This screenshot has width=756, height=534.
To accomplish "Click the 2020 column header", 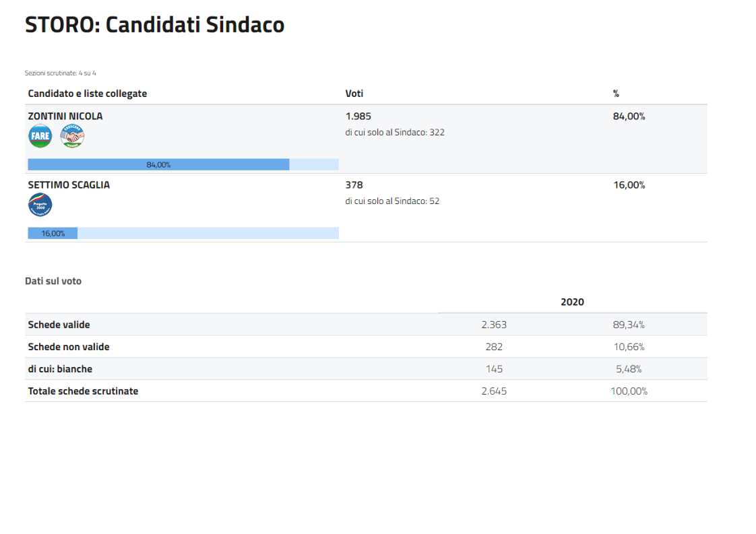I will pos(572,302).
